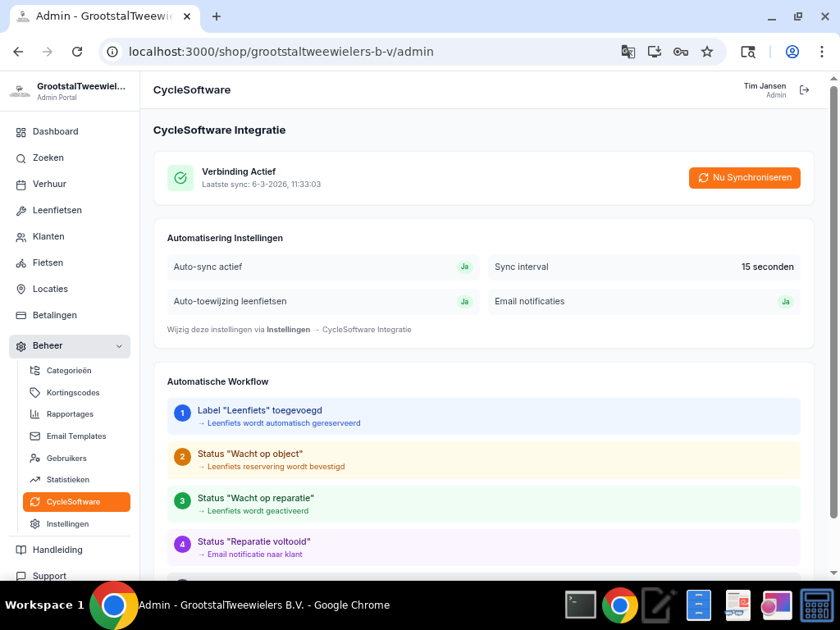Toggle Auto-sync actief off

pos(464,267)
